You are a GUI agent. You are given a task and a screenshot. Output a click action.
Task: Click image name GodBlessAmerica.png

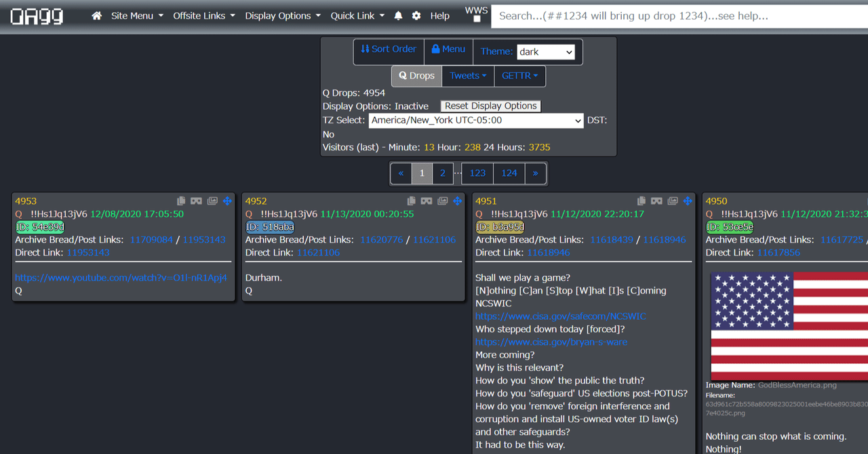797,385
